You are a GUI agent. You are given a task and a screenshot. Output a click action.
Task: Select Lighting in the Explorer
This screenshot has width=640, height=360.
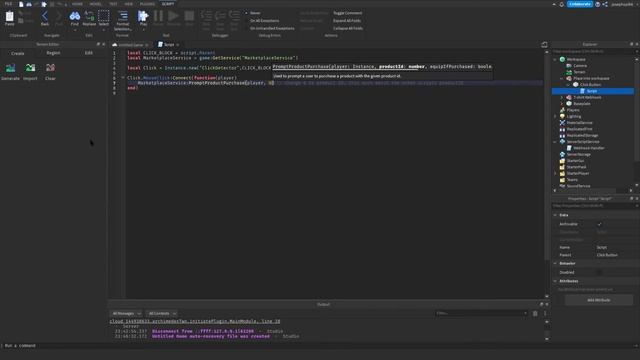pos(573,116)
